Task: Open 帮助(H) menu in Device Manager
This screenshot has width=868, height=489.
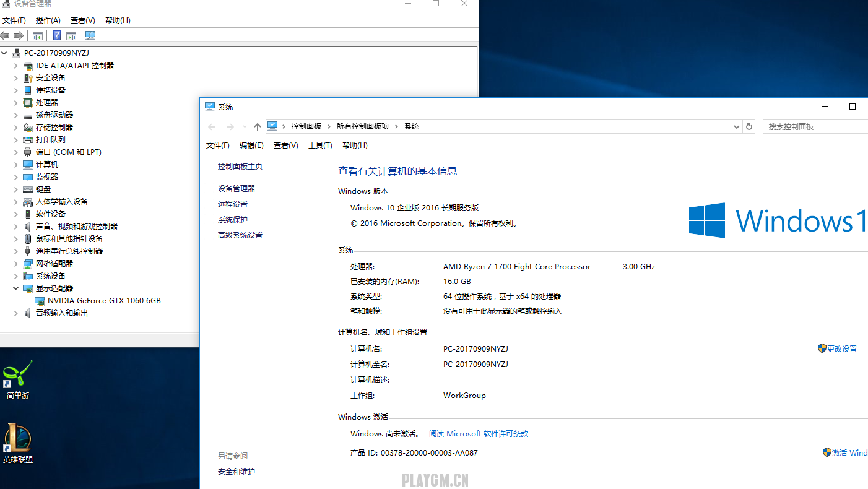Action: click(x=118, y=20)
